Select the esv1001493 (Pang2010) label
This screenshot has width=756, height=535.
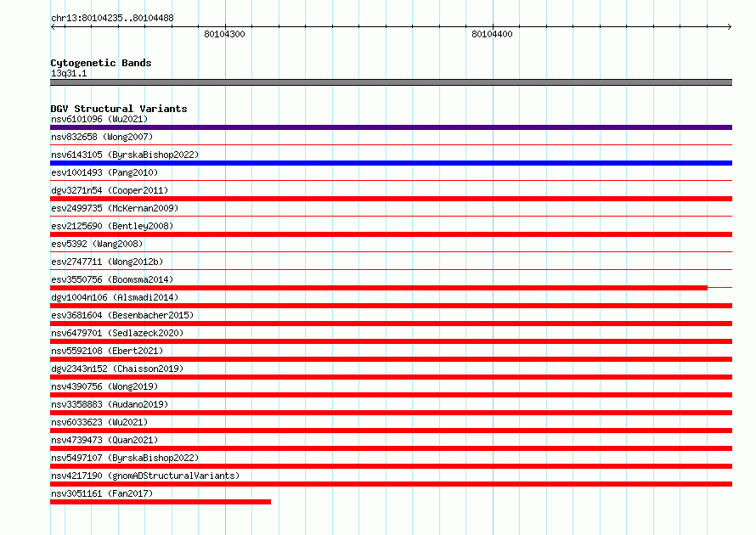click(104, 172)
